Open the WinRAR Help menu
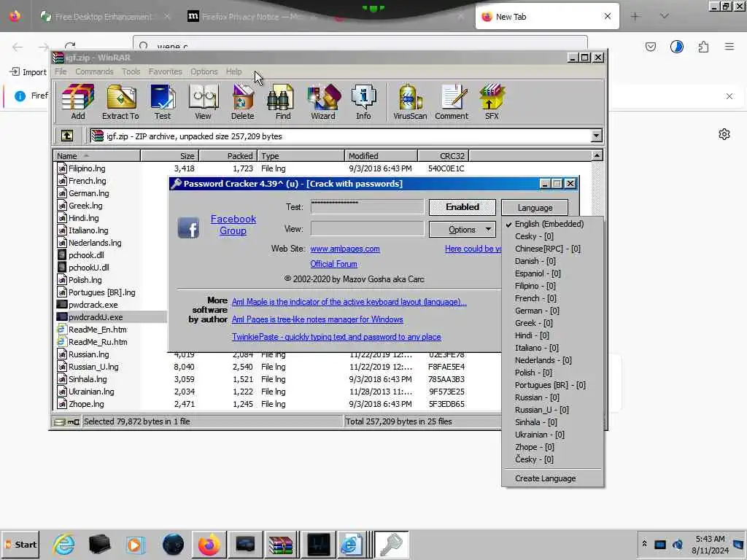 tap(233, 71)
